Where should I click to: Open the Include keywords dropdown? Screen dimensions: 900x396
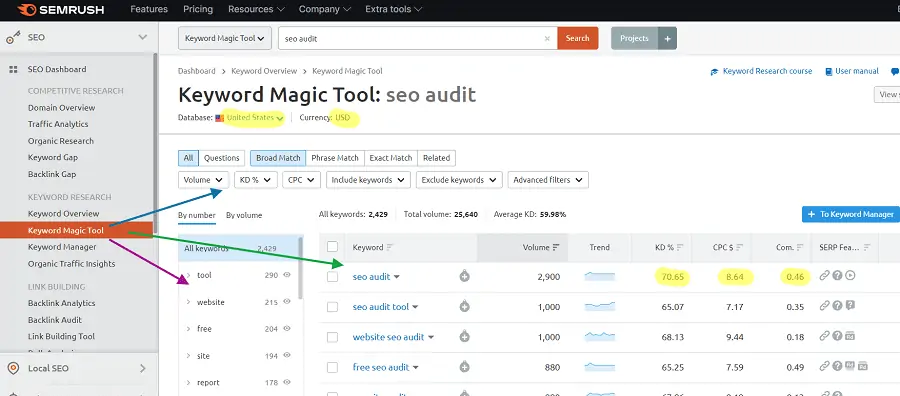pyautogui.click(x=368, y=180)
